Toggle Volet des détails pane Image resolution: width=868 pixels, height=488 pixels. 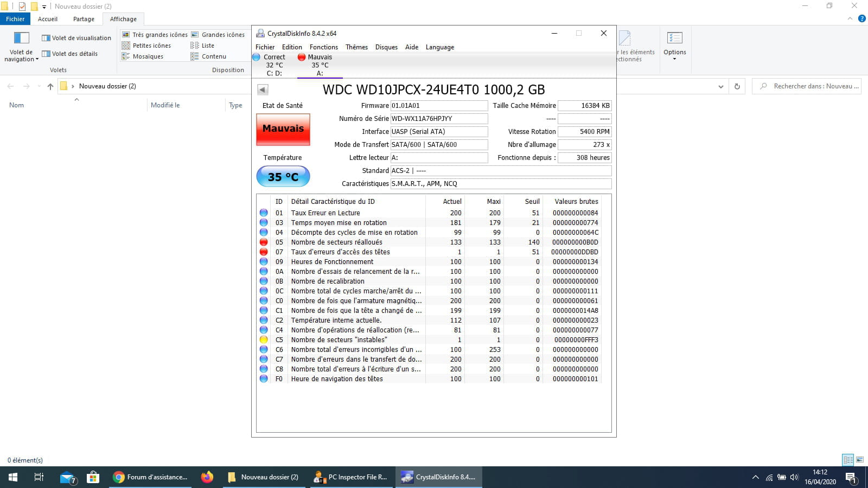(x=70, y=54)
